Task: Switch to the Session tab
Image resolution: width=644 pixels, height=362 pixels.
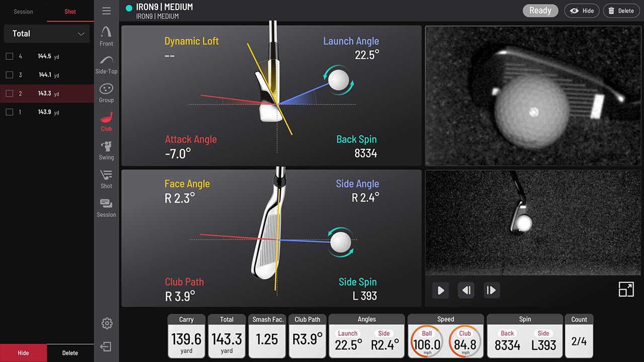Action: [23, 12]
